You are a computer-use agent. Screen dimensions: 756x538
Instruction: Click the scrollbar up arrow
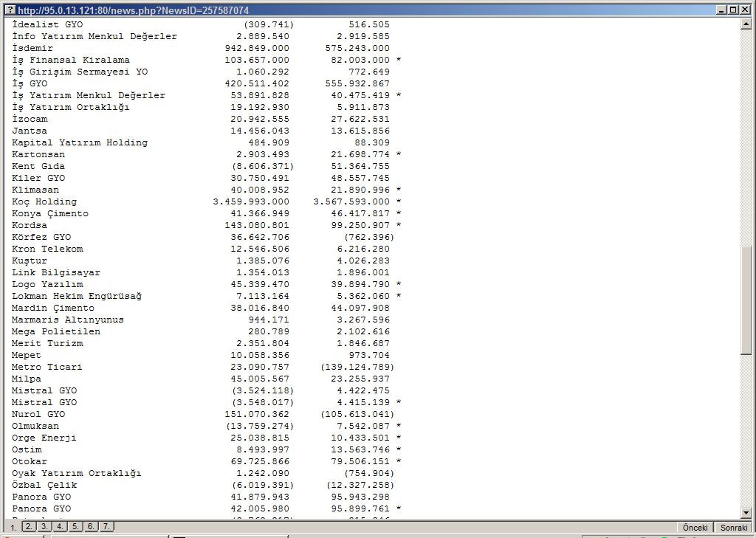(x=746, y=23)
